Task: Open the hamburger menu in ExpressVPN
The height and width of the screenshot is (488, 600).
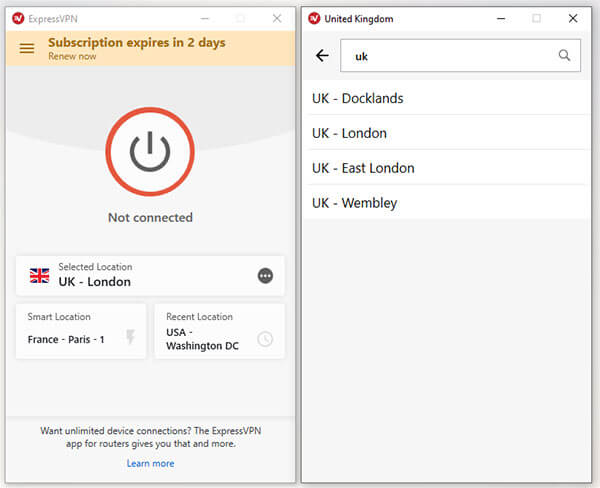Action: pyautogui.click(x=27, y=48)
